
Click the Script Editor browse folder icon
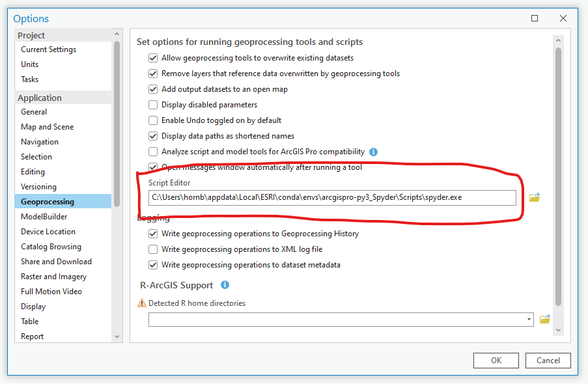coord(535,197)
